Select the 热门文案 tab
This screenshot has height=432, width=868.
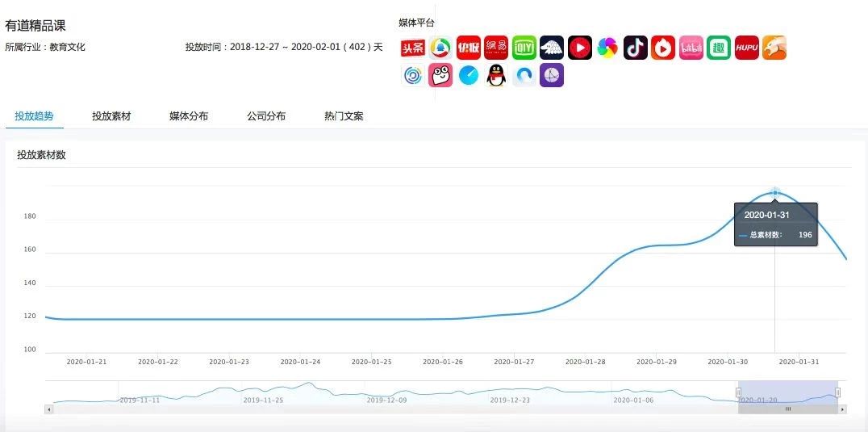tap(344, 116)
